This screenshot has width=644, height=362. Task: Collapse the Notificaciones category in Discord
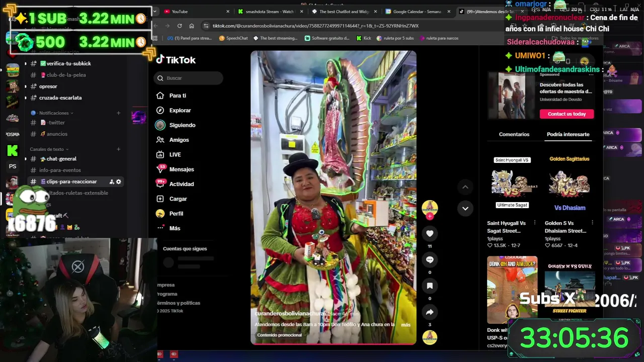[x=52, y=113]
